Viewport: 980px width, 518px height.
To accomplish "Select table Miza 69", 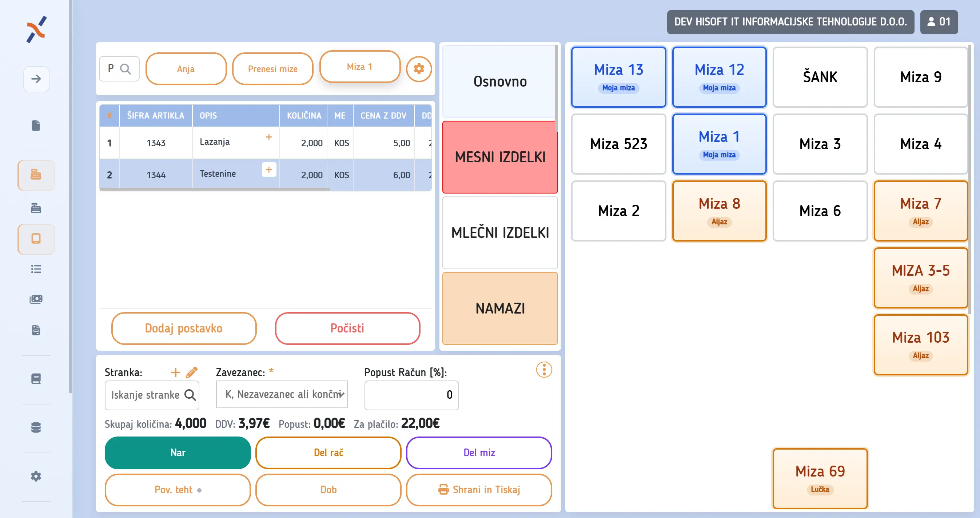I will pyautogui.click(x=820, y=479).
